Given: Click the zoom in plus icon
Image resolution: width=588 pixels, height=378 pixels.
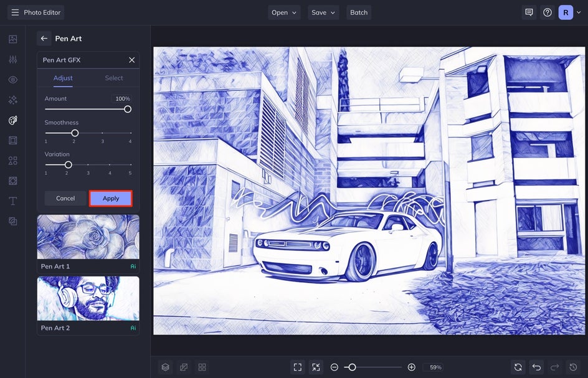Looking at the screenshot, I should pyautogui.click(x=411, y=367).
